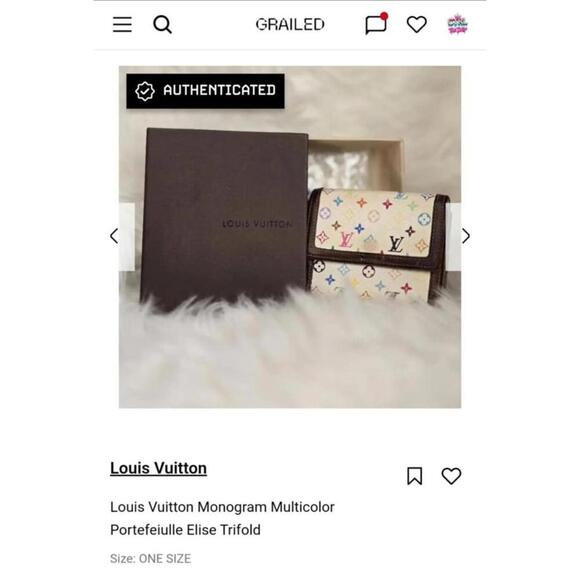The height and width of the screenshot is (580, 580).
Task: Open the profile avatar in header
Action: pyautogui.click(x=458, y=24)
